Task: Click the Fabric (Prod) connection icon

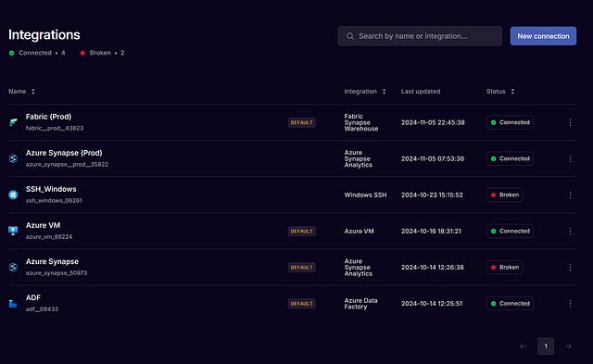Action: [13, 122]
